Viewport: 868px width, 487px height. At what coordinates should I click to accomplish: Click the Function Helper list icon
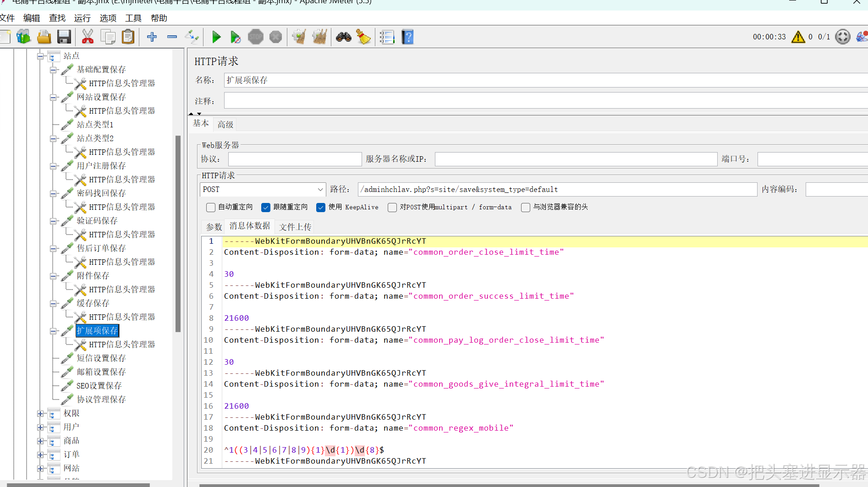pos(387,37)
